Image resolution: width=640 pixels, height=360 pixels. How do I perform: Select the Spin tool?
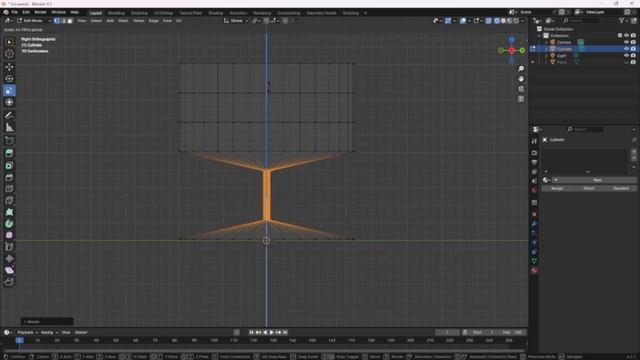[x=9, y=224]
